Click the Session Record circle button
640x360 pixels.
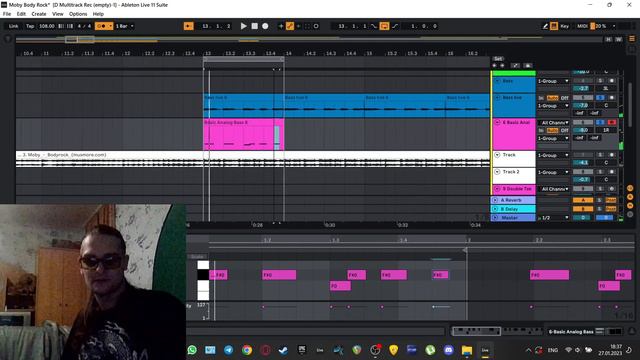tap(316, 26)
